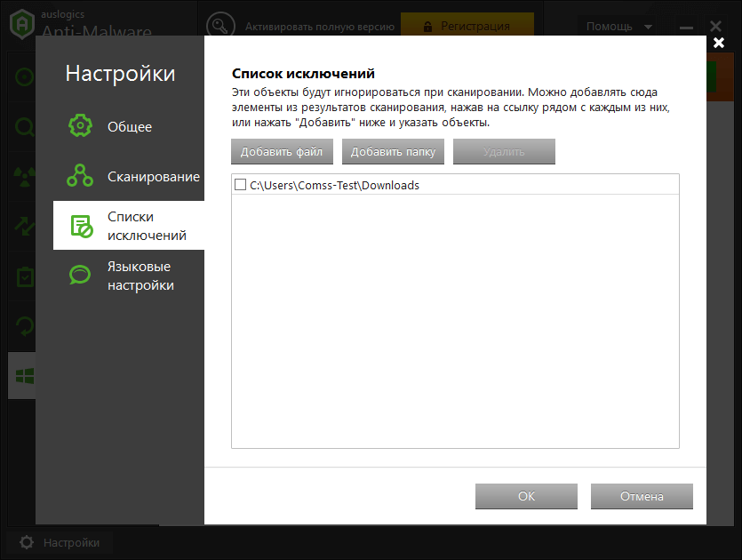
Task: Tick the checkbox for C:\Users\Comss-Test\Downloads
Action: click(x=241, y=185)
